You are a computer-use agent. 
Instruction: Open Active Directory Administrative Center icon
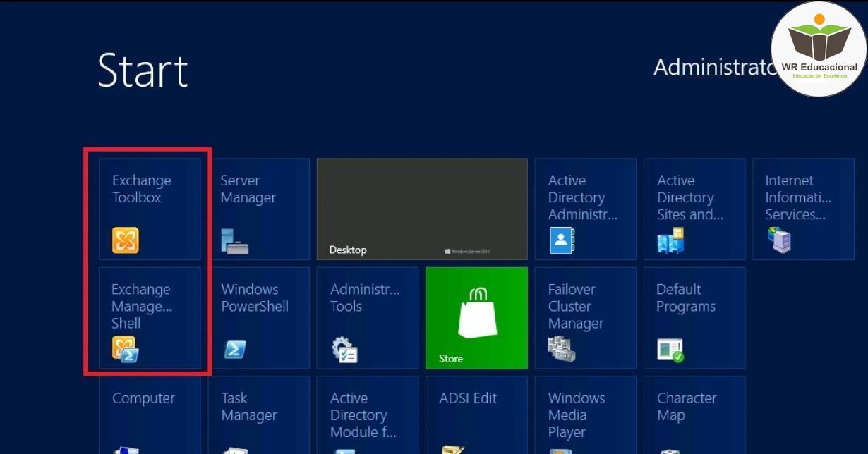[x=562, y=240]
